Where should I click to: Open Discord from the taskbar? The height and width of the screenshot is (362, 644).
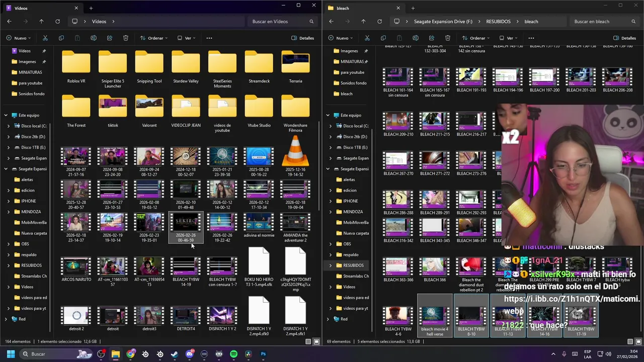189,354
